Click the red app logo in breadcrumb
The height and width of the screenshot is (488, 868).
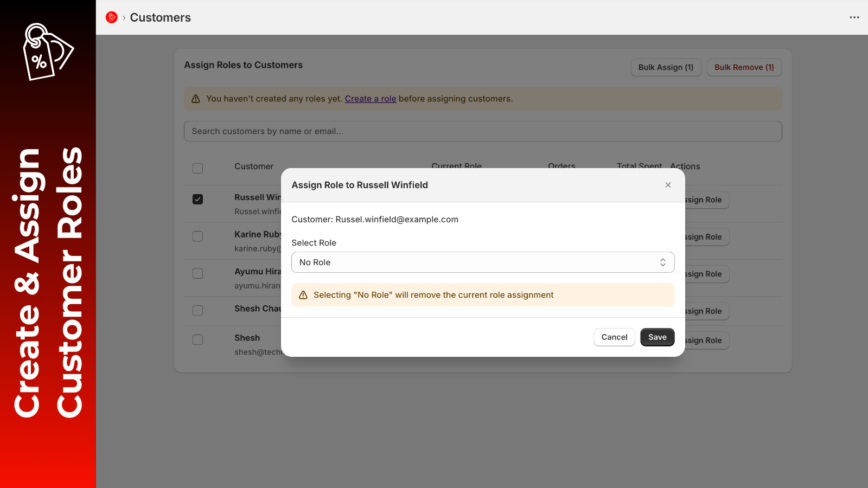point(112,17)
